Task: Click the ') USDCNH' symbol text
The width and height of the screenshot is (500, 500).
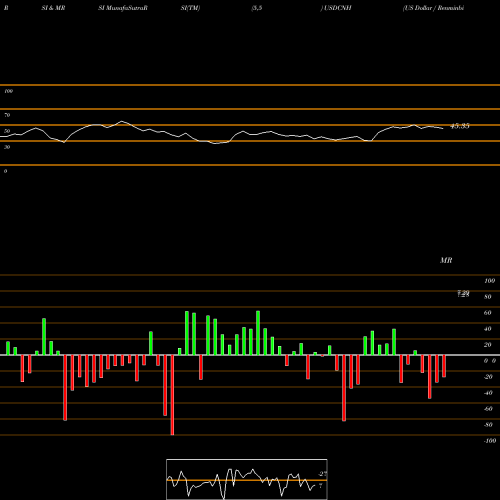Action: 336,8
